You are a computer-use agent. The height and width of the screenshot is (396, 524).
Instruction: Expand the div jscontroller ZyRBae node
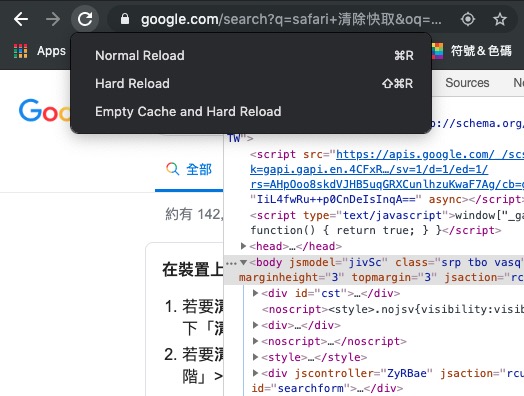coord(255,373)
